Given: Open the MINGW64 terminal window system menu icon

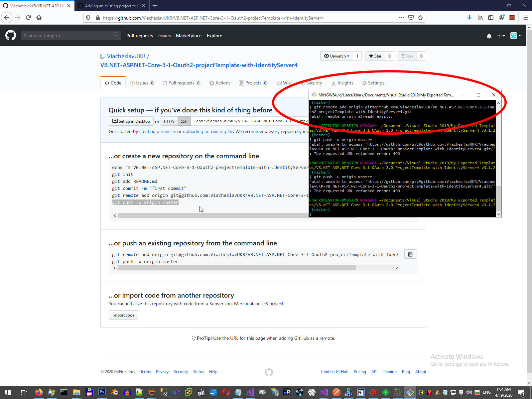Looking at the screenshot, I should click(314, 95).
